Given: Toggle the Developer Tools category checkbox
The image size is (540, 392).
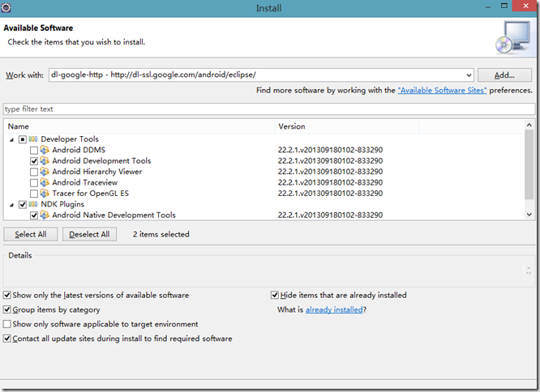Looking at the screenshot, I should tap(23, 139).
